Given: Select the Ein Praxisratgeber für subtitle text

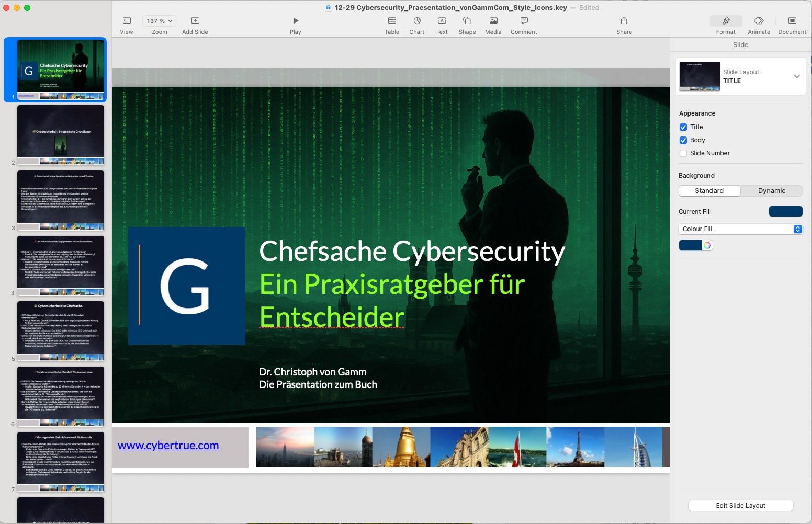Looking at the screenshot, I should coord(392,284).
